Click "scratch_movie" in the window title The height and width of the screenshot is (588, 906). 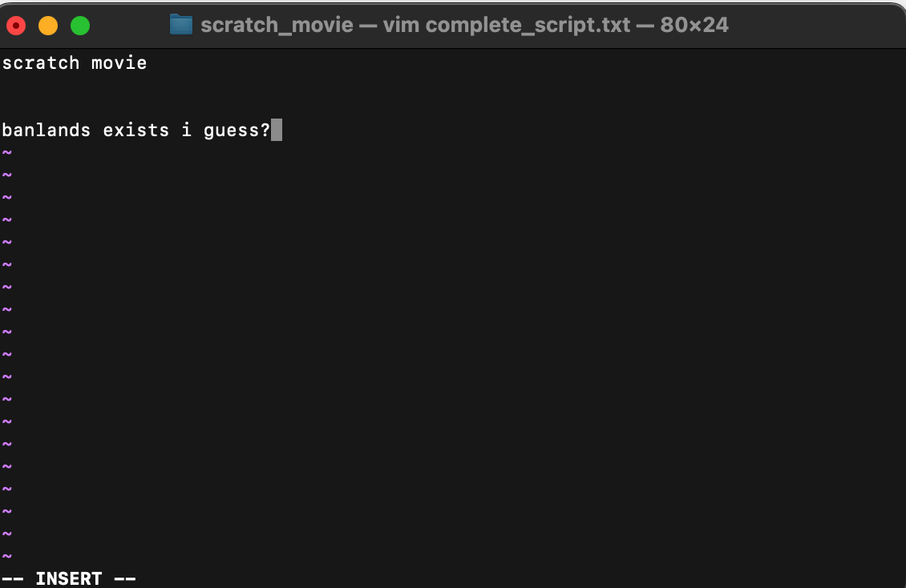coord(277,25)
